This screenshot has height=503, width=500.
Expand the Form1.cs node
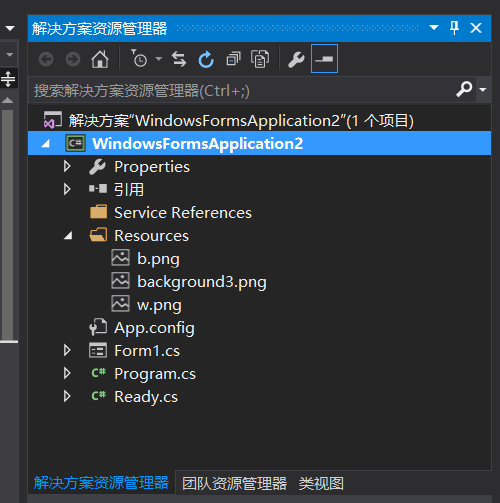tap(67, 350)
